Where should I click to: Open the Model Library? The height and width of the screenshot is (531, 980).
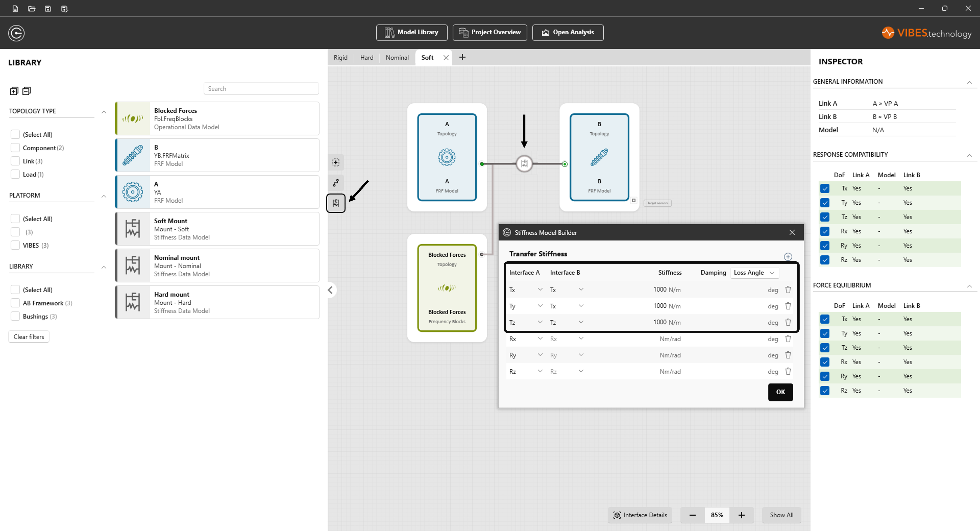[412, 32]
